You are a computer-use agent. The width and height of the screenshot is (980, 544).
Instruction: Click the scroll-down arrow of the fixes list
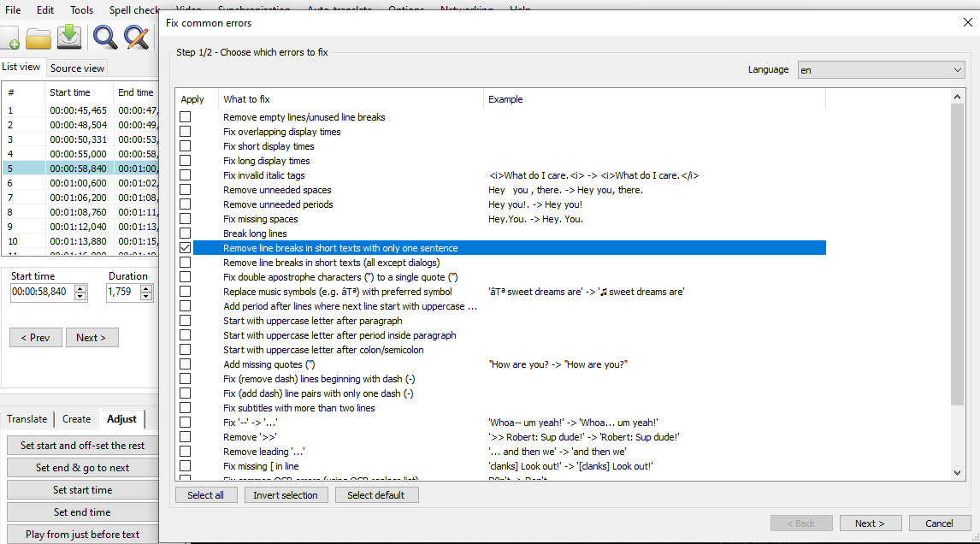click(x=958, y=472)
